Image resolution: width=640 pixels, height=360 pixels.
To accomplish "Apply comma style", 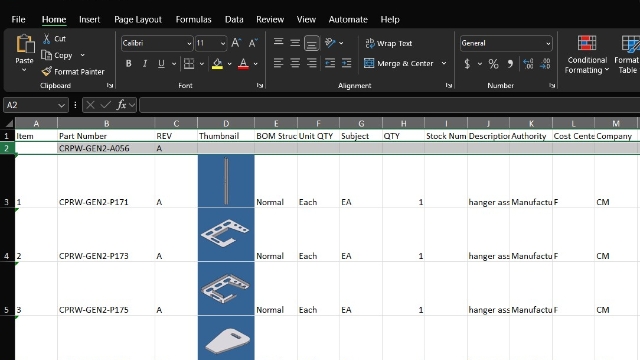I will [x=510, y=64].
